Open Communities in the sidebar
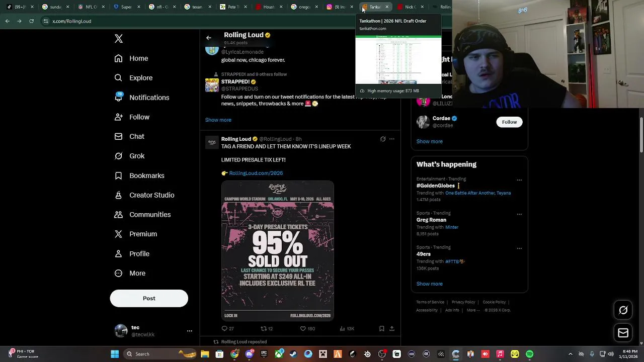 142,215
